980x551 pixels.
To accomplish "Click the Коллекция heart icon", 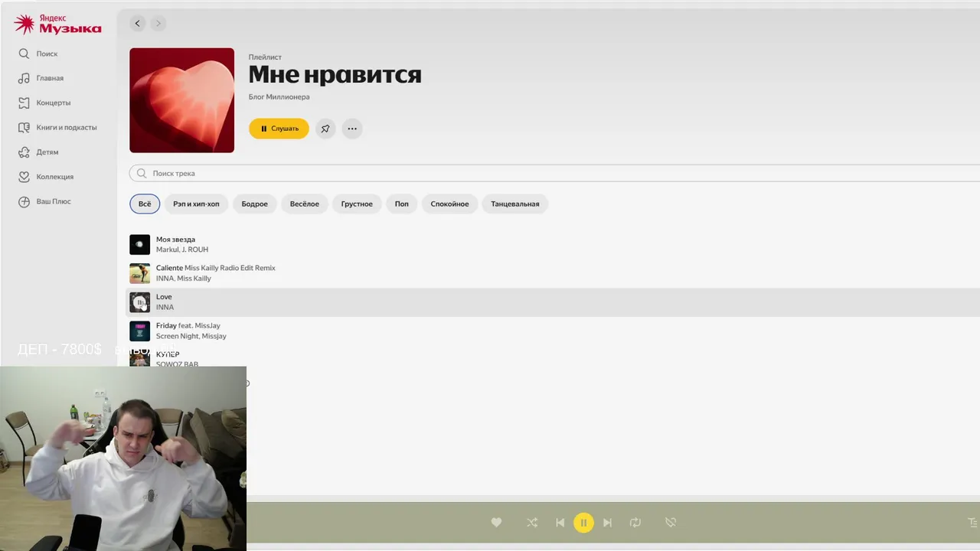I will pos(24,177).
